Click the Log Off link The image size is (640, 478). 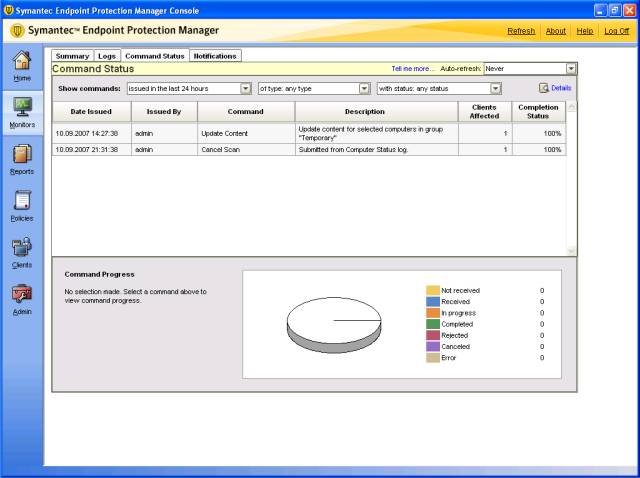pyautogui.click(x=616, y=31)
